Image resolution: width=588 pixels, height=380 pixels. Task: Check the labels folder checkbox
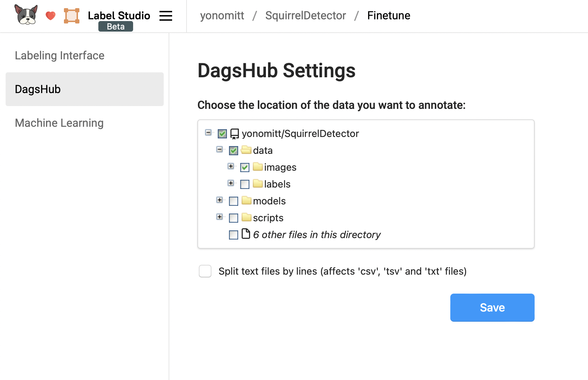pyautogui.click(x=244, y=184)
